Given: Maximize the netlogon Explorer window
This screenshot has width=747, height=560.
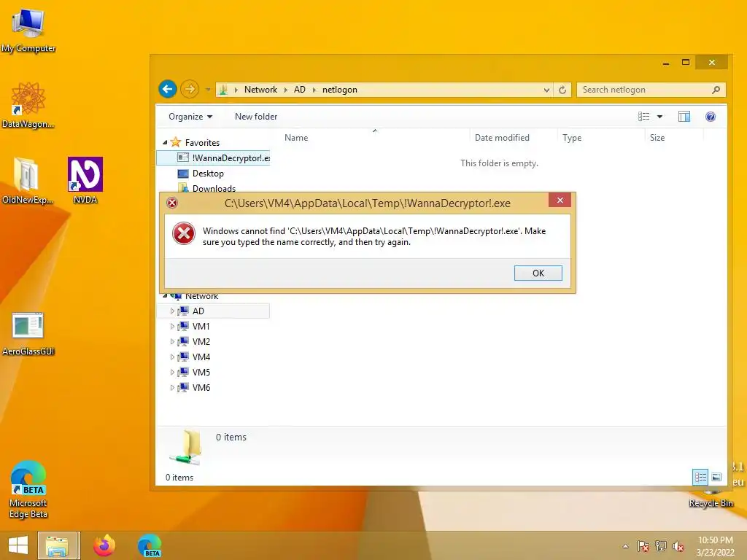Looking at the screenshot, I should [686, 63].
